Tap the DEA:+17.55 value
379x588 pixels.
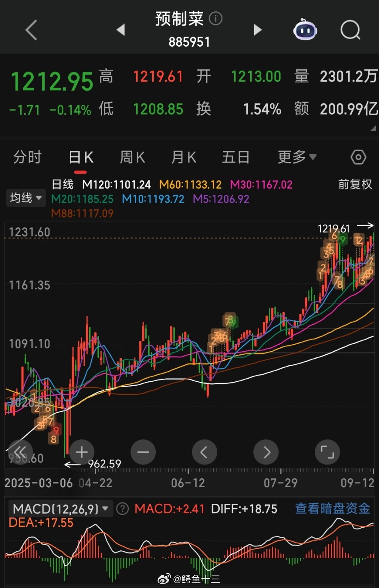pyautogui.click(x=41, y=523)
